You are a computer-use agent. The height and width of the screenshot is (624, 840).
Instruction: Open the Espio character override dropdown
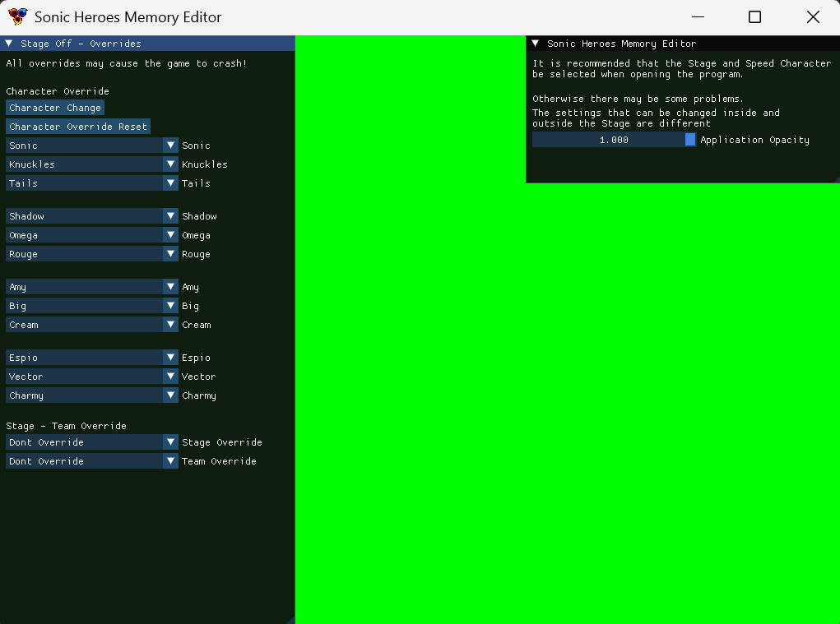coord(170,357)
